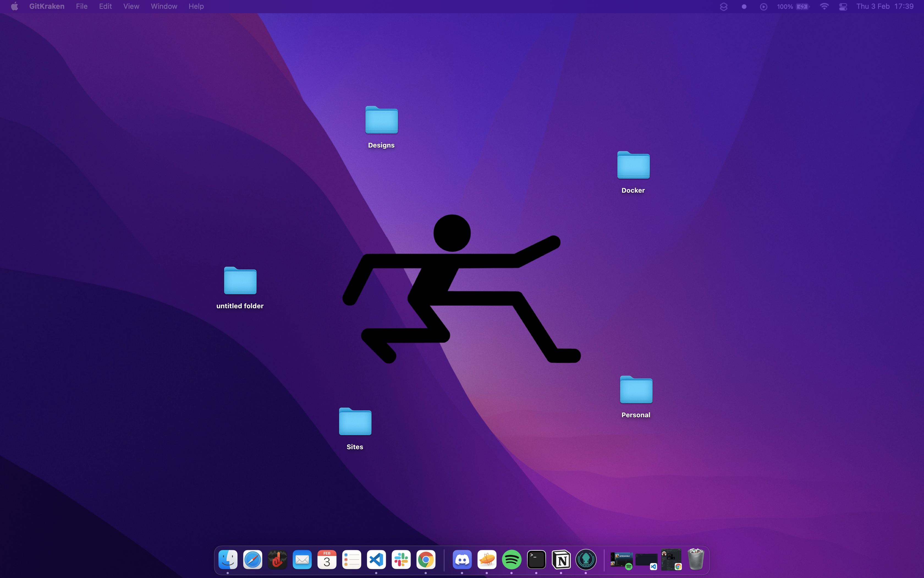
Task: Launch Safari from the dock
Action: coord(253,560)
